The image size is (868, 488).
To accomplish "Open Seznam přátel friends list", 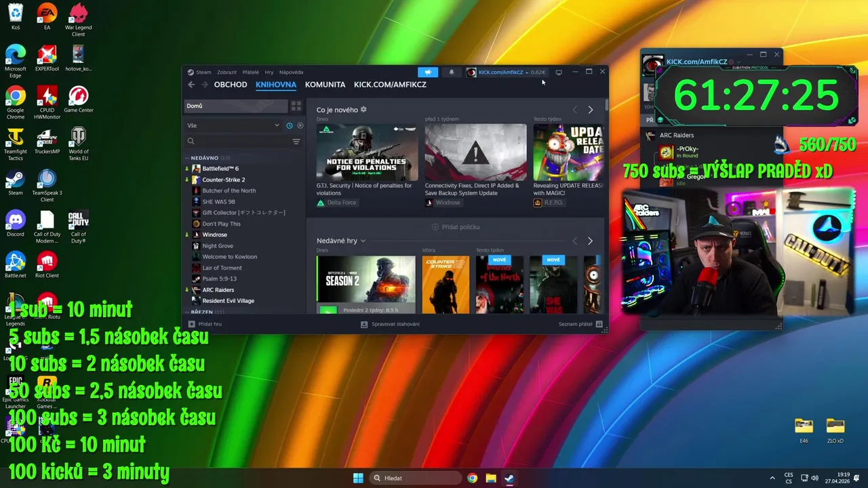I will 580,324.
